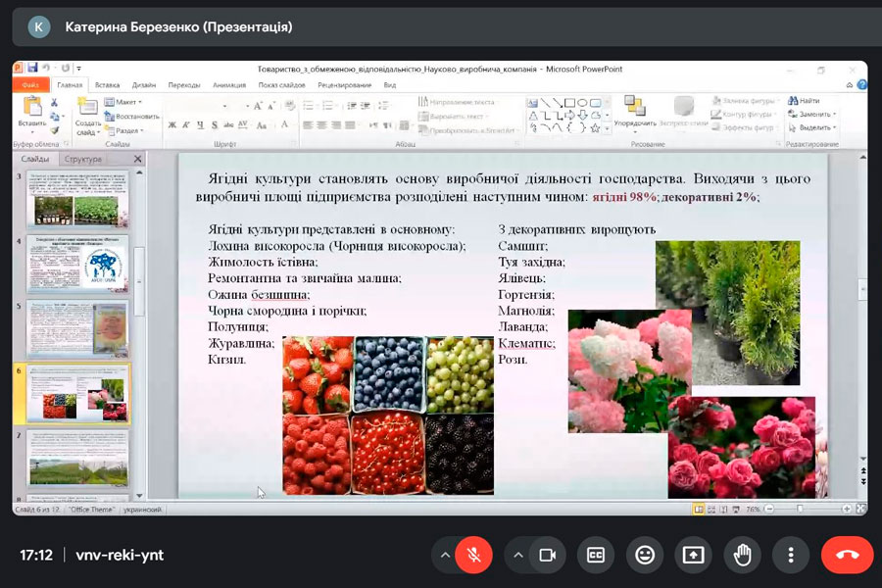Expand the audio settings chevron
The image size is (882, 588).
click(445, 555)
